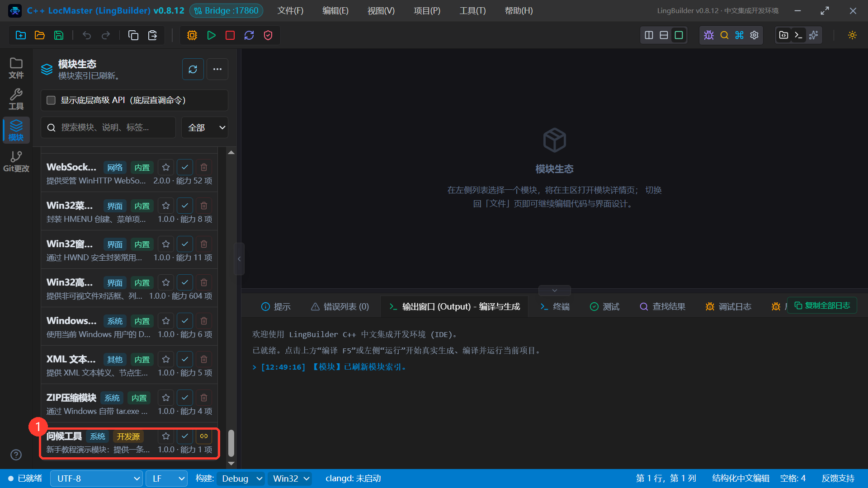Click the red stop build icon
The height and width of the screenshot is (488, 868).
(x=230, y=35)
